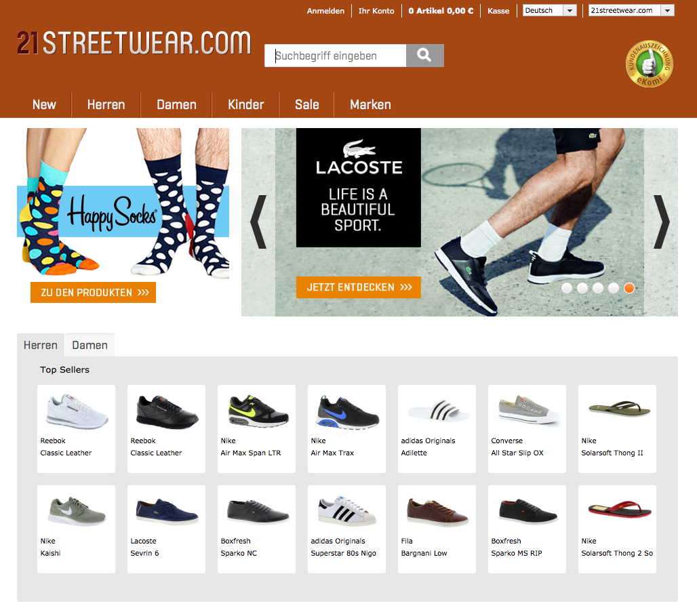This screenshot has width=697, height=616.
Task: Select the third carousel dot
Action: coord(598,288)
